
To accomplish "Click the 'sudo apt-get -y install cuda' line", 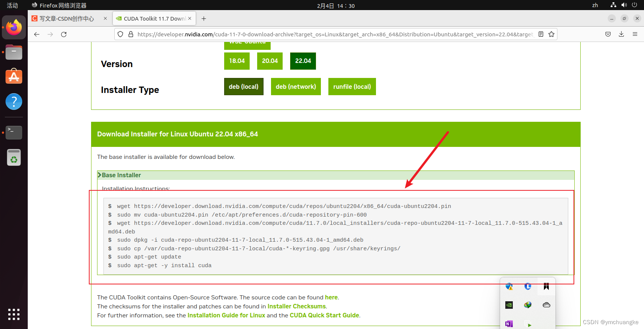I will pos(164,265).
